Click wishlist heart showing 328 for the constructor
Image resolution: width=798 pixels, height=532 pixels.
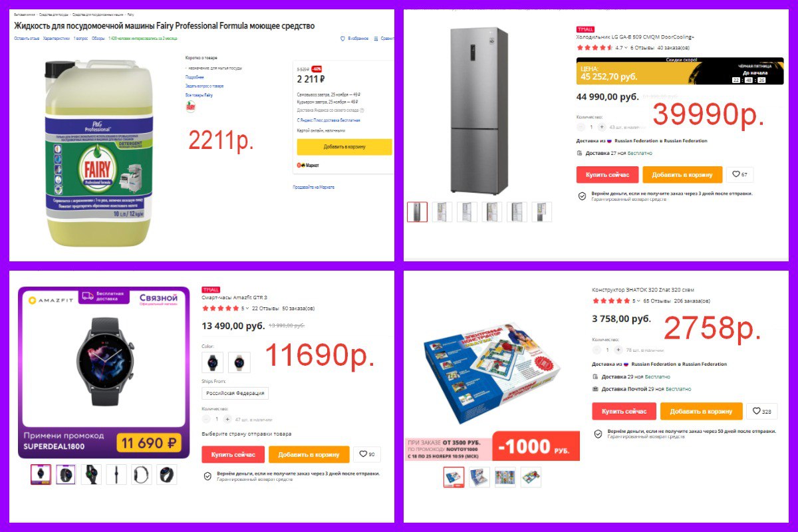pos(761,411)
